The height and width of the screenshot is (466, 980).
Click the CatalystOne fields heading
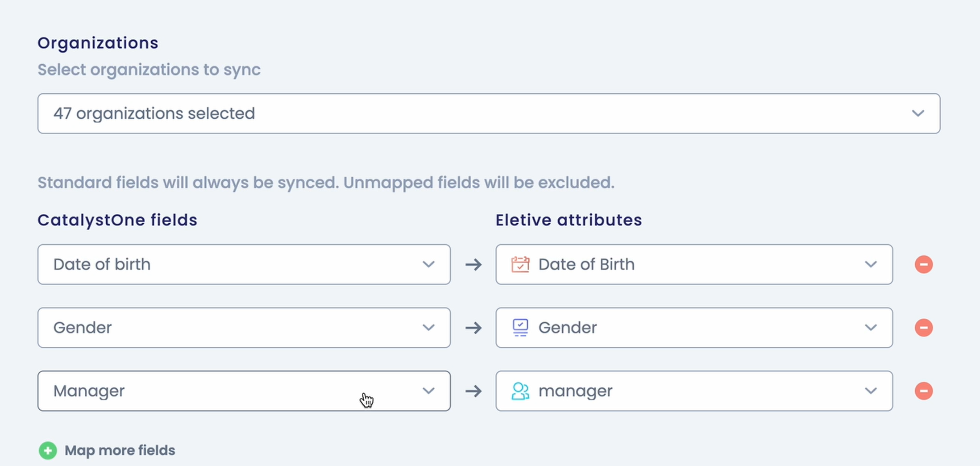click(x=117, y=220)
